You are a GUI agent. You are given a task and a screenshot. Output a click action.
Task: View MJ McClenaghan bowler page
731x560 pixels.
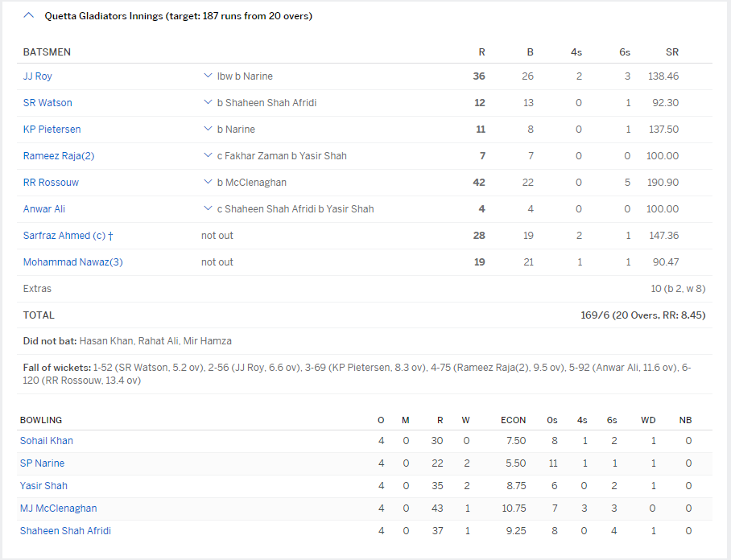(58, 509)
